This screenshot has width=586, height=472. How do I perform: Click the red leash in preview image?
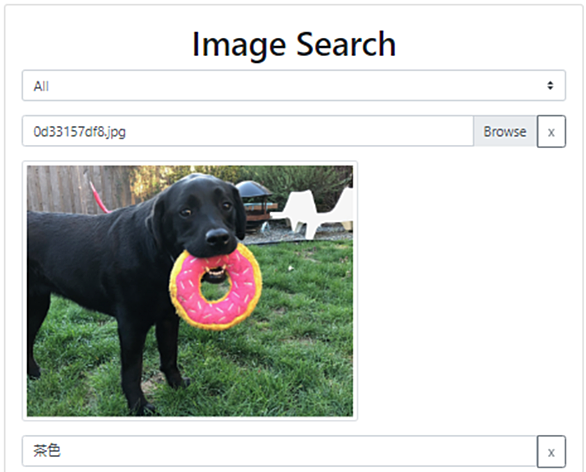pyautogui.click(x=99, y=198)
